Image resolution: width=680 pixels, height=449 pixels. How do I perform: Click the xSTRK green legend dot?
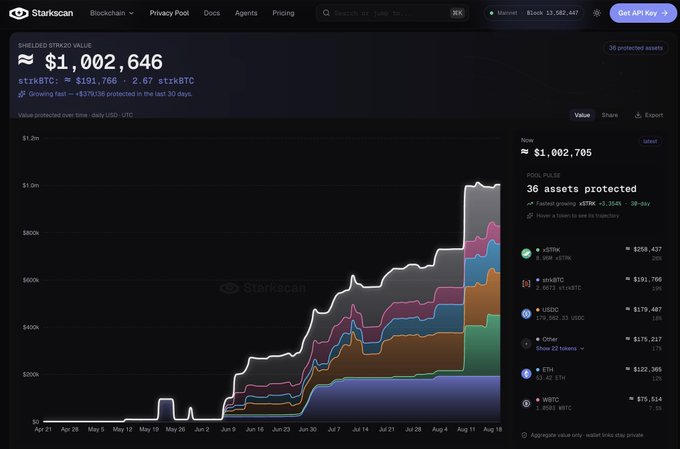click(x=538, y=250)
